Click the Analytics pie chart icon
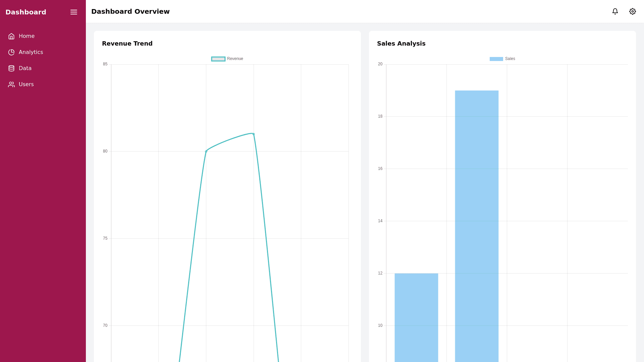The height and width of the screenshot is (362, 644). [11, 52]
